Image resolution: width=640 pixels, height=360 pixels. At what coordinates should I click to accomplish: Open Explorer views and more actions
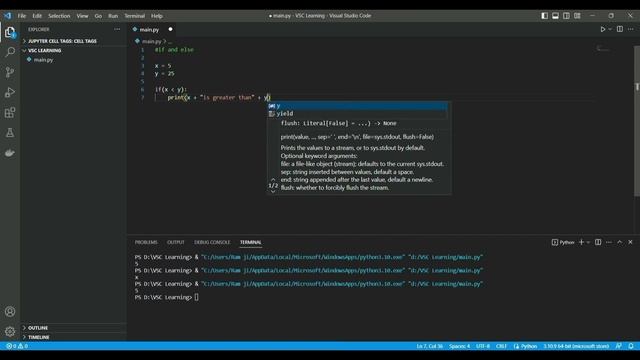(x=117, y=29)
